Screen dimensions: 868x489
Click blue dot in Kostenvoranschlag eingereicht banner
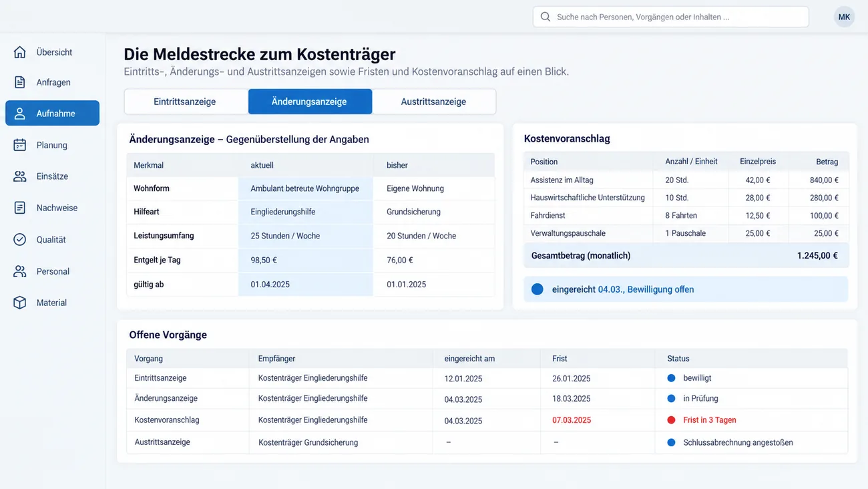(537, 289)
